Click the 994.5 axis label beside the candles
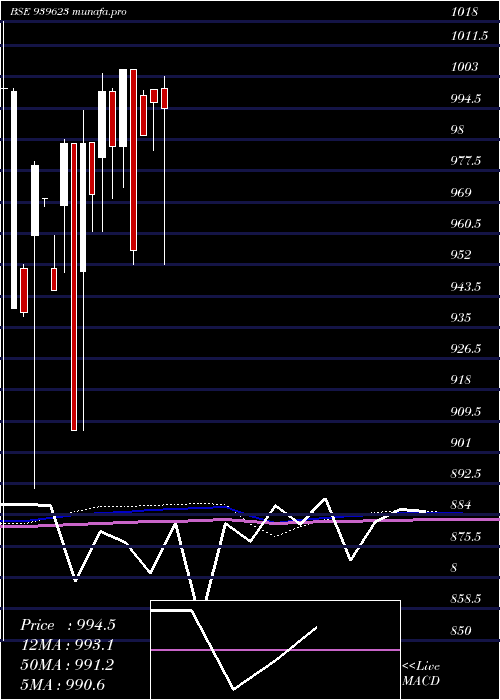Image resolution: width=500 pixels, height=700 pixels. coord(466,99)
